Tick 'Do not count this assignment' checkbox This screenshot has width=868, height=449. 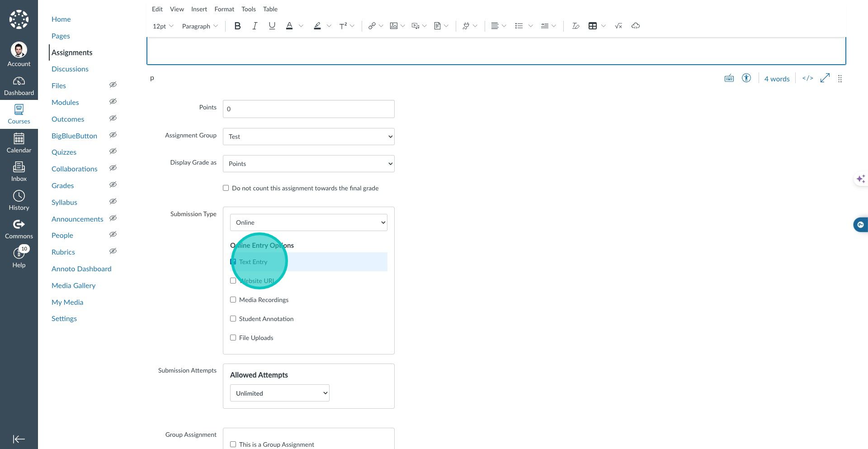[x=226, y=188]
